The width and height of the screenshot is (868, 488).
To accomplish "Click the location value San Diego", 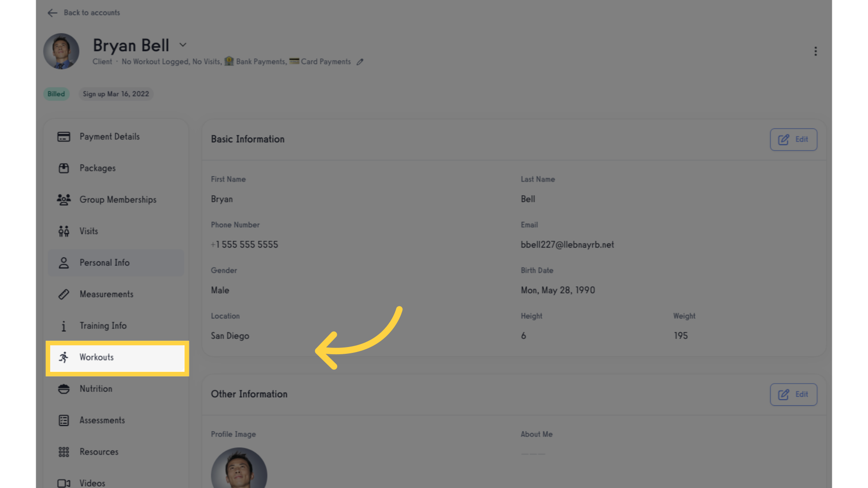I will coord(230,336).
